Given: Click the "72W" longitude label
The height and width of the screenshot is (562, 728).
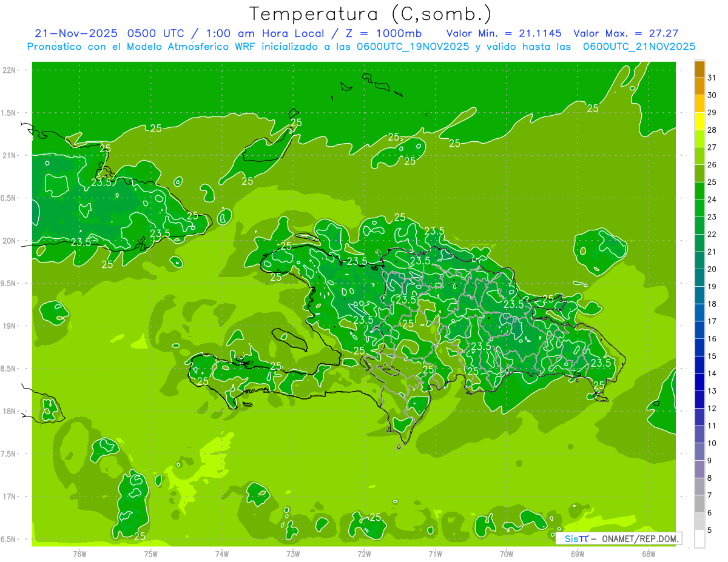Looking at the screenshot, I should point(364,554).
